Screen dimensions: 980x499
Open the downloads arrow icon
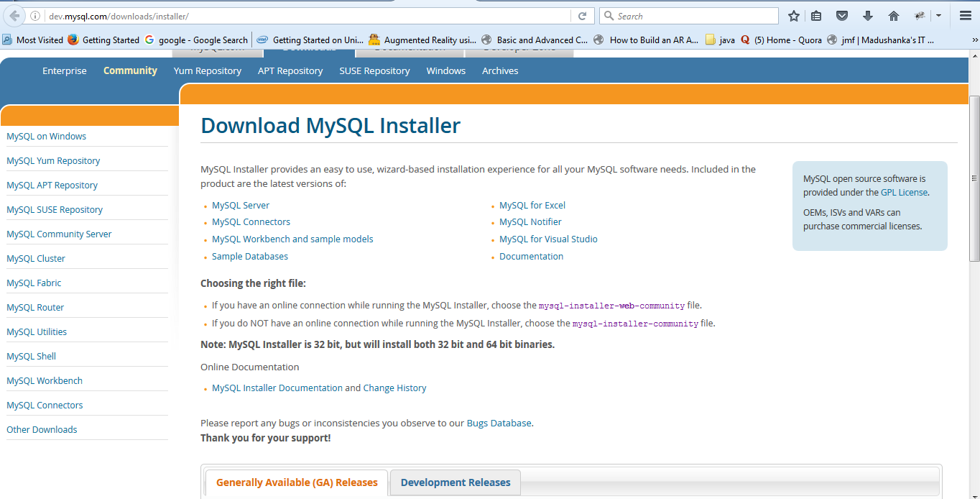pos(868,16)
